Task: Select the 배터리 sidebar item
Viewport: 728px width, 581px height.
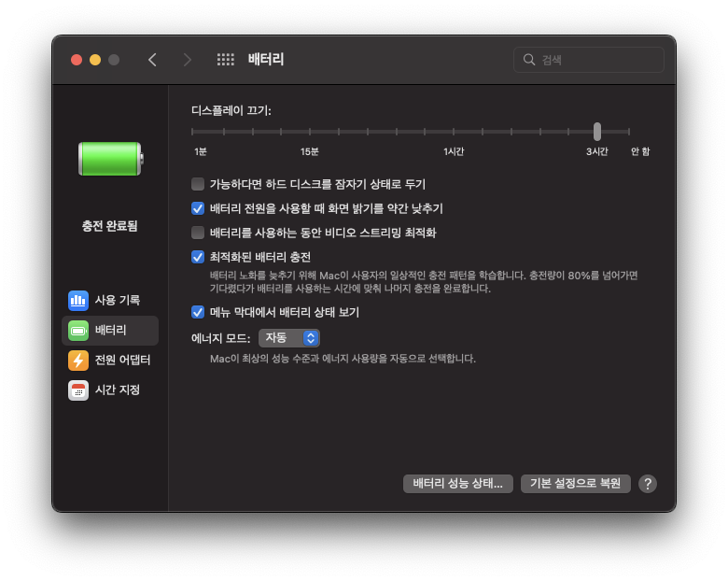Action: (x=110, y=331)
